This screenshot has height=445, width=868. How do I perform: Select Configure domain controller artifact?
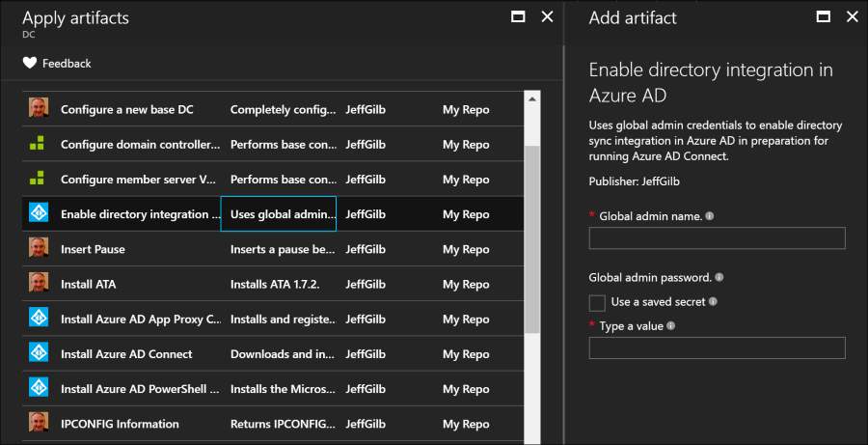coord(141,145)
